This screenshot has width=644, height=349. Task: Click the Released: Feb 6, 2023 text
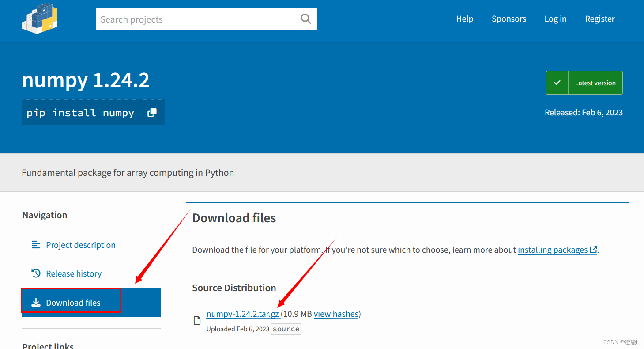point(584,112)
